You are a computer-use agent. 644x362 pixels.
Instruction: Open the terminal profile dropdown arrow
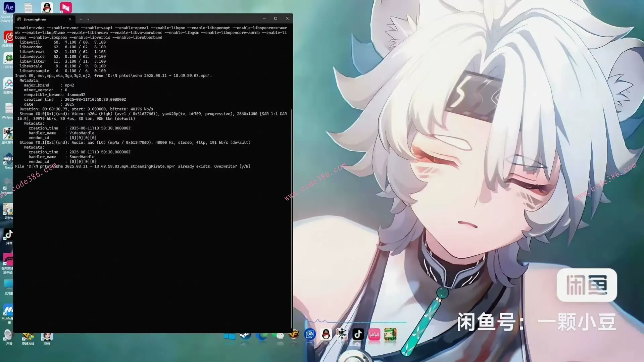(x=88, y=19)
